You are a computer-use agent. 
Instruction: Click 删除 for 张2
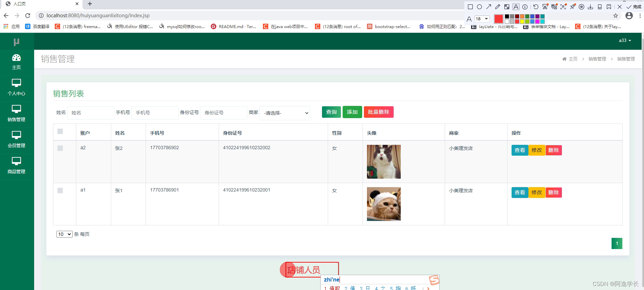pos(553,150)
